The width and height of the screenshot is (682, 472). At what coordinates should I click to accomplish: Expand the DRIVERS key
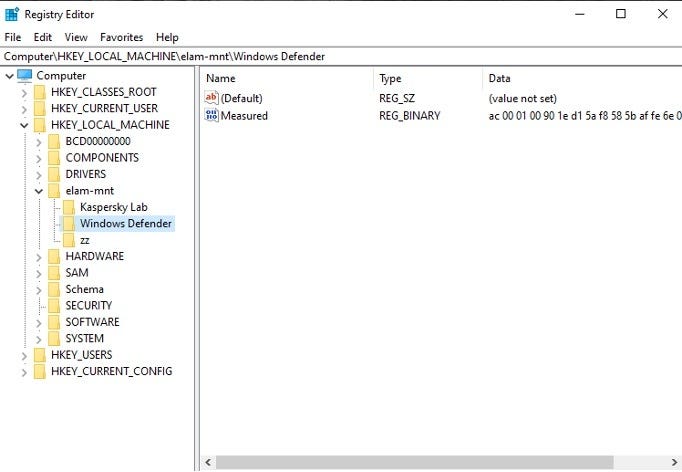[39, 175]
